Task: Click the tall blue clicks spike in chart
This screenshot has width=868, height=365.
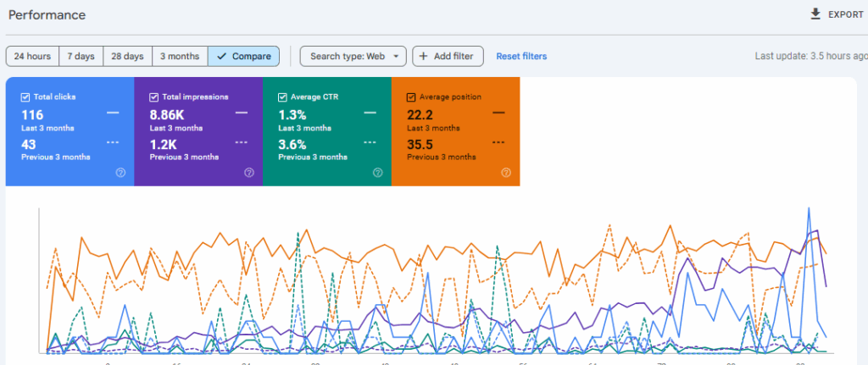Action: coord(810,208)
